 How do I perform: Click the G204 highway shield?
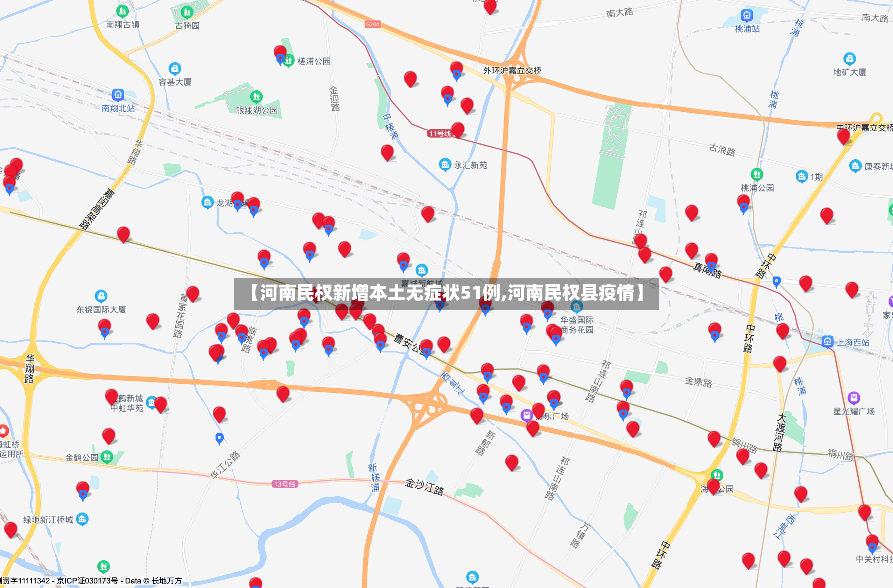(x=372, y=24)
